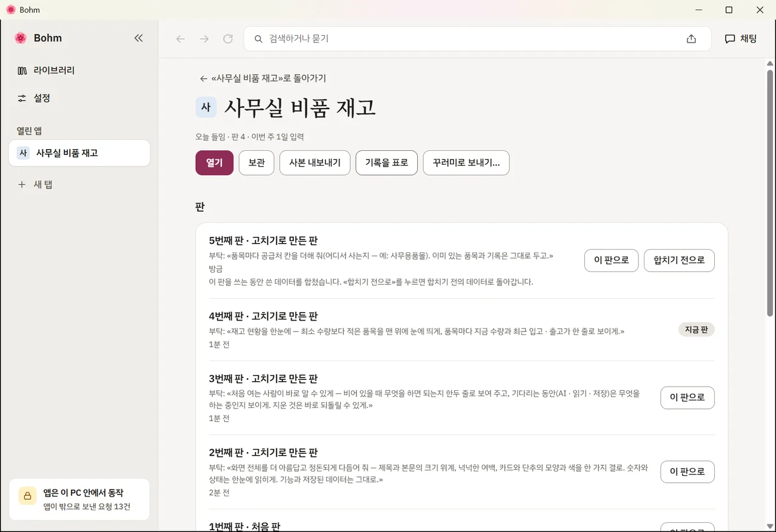Click the 4번째 판 · 고치기로 만든 판 heading
776x532 pixels.
pyautogui.click(x=263, y=316)
